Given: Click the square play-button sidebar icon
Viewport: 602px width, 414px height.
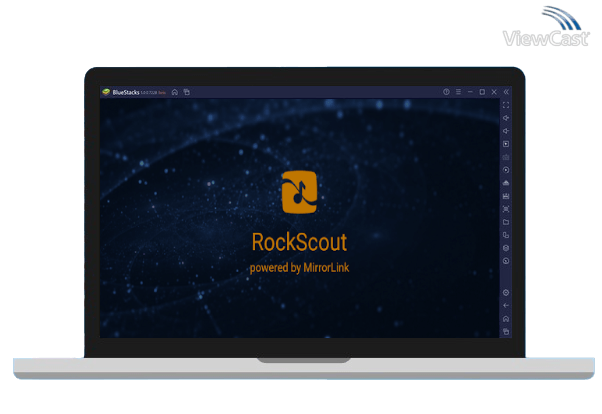Looking at the screenshot, I should (506, 144).
